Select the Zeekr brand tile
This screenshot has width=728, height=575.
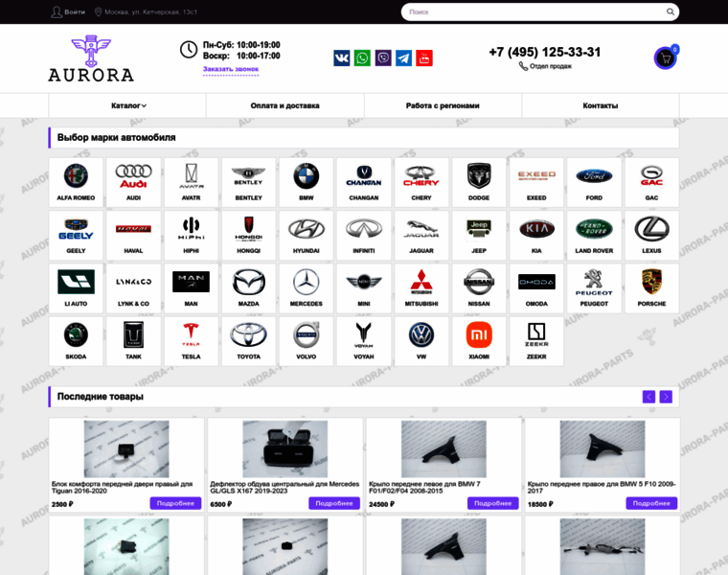pos(536,341)
